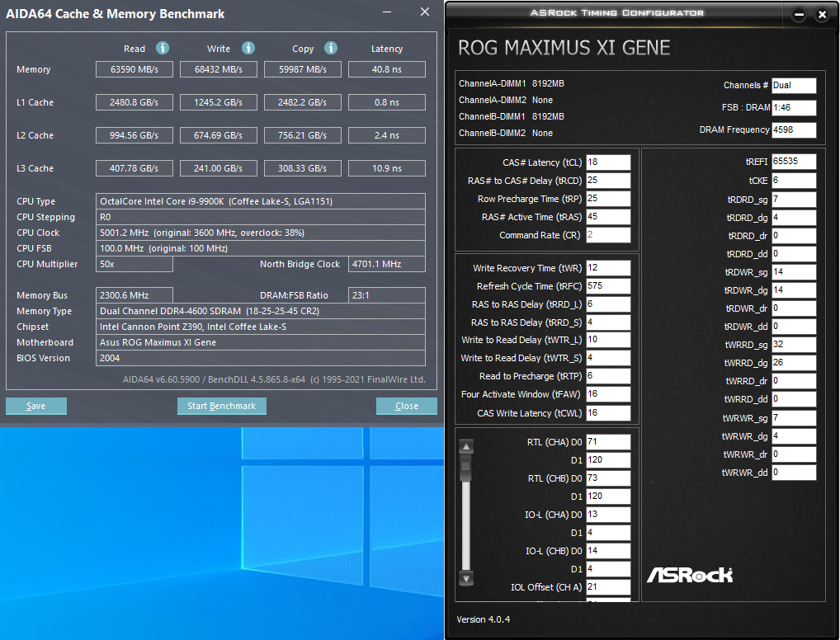Click the tRDRD_dg value field
The width and height of the screenshot is (840, 640).
click(x=794, y=218)
